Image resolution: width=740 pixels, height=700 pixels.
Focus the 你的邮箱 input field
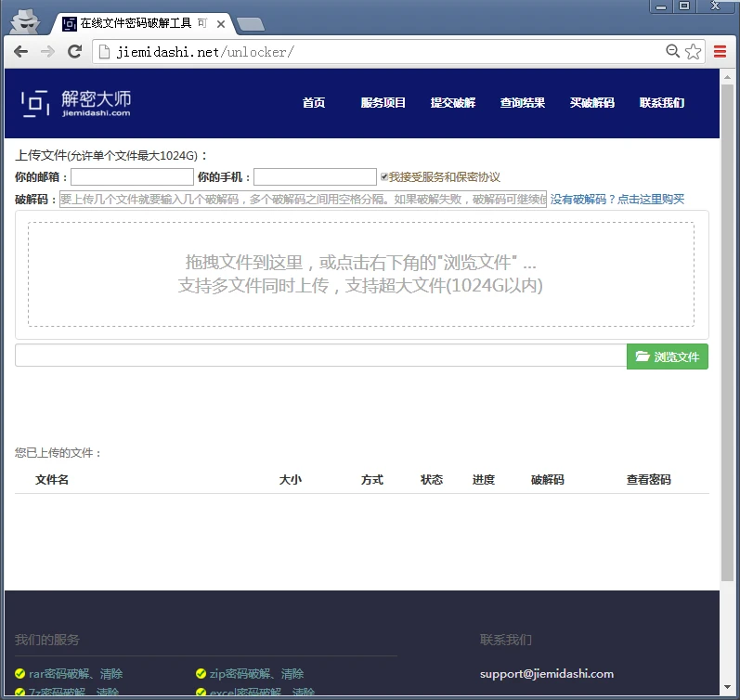[x=132, y=176]
